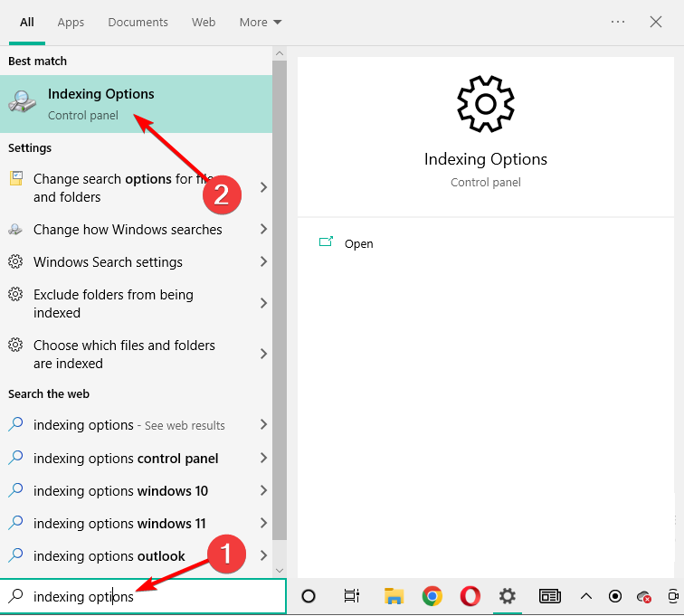Click magnifier beside indexing options windows 11
Image resolution: width=684 pixels, height=616 pixels.
point(15,523)
